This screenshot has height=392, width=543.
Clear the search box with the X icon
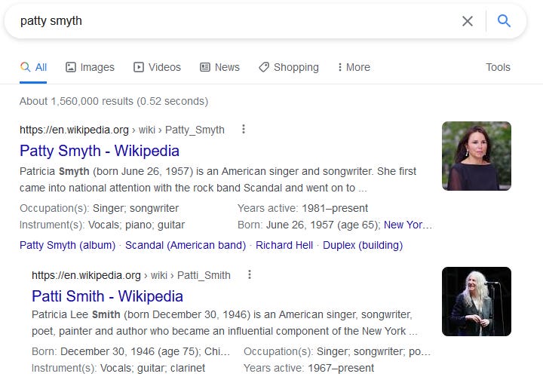[467, 21]
